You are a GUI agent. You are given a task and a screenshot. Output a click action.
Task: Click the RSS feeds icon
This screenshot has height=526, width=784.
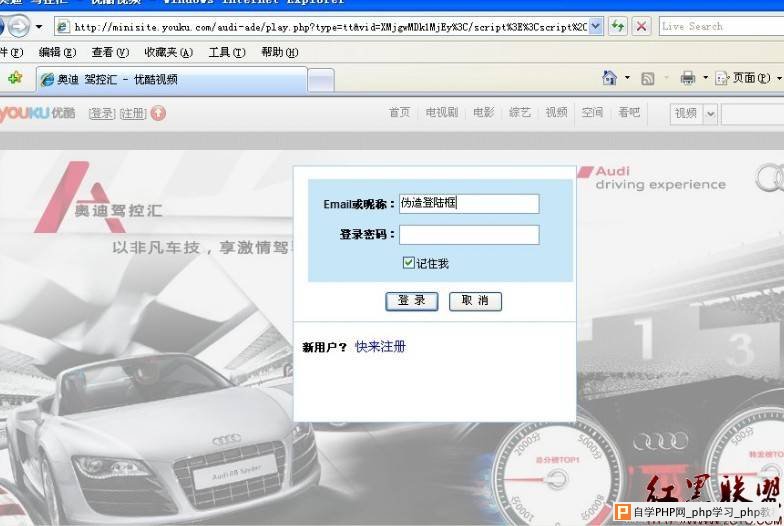[648, 78]
